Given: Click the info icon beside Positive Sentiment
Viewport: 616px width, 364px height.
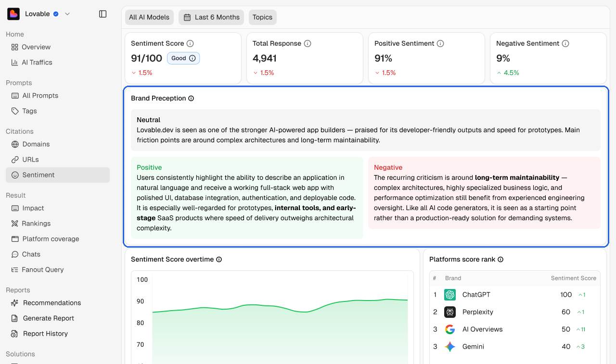Looking at the screenshot, I should click(440, 43).
